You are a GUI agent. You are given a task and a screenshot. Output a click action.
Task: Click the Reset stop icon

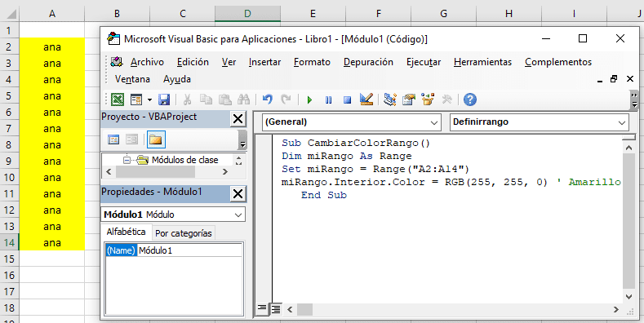click(x=348, y=100)
